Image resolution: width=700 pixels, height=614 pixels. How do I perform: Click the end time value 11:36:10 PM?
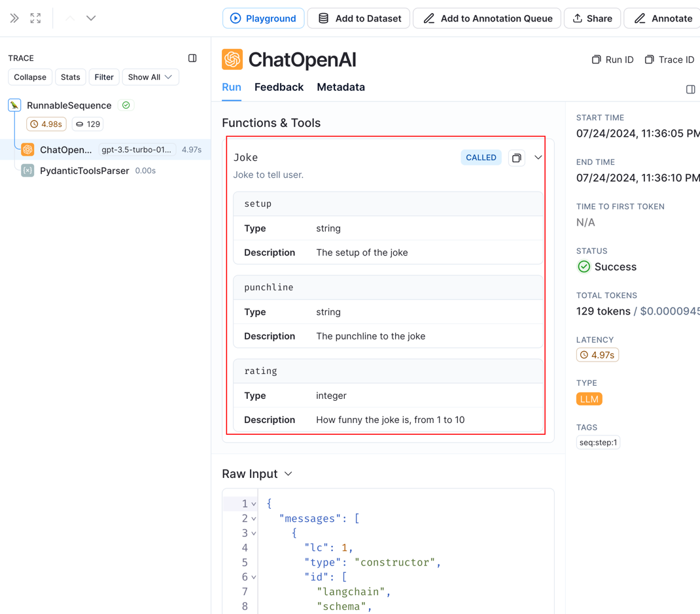(x=638, y=178)
